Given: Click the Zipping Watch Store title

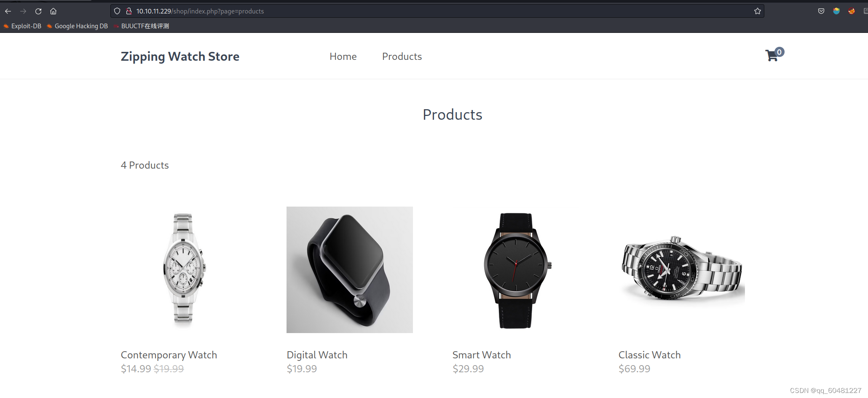Looking at the screenshot, I should [180, 56].
